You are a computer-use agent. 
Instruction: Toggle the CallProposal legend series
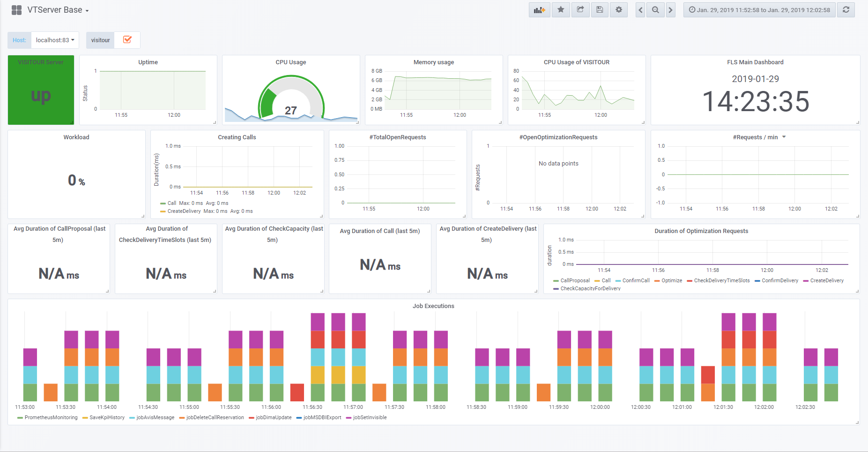pos(575,281)
